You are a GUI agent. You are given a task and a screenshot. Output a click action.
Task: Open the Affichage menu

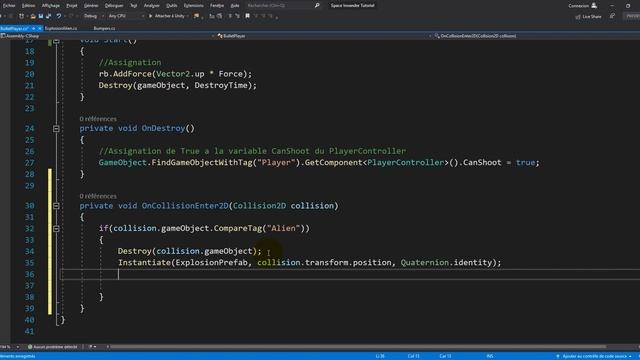pyautogui.click(x=51, y=6)
